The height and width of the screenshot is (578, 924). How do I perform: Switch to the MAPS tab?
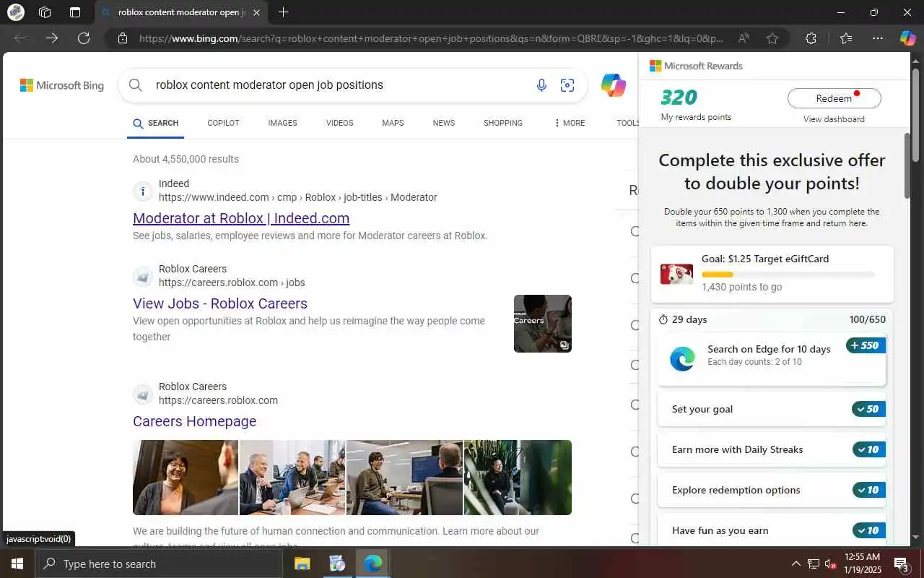click(393, 123)
